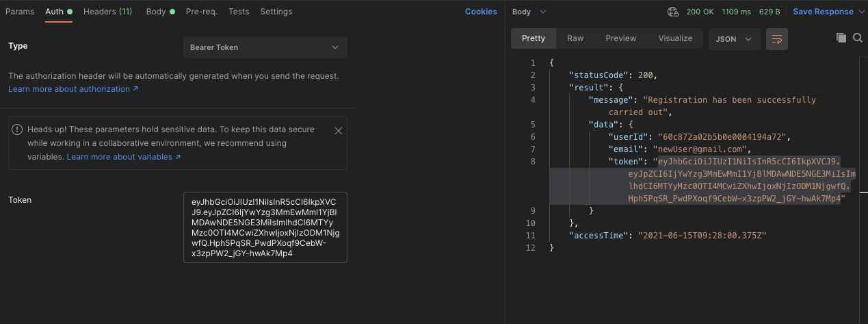
Task: Open the response Body section dropdown
Action: [529, 12]
